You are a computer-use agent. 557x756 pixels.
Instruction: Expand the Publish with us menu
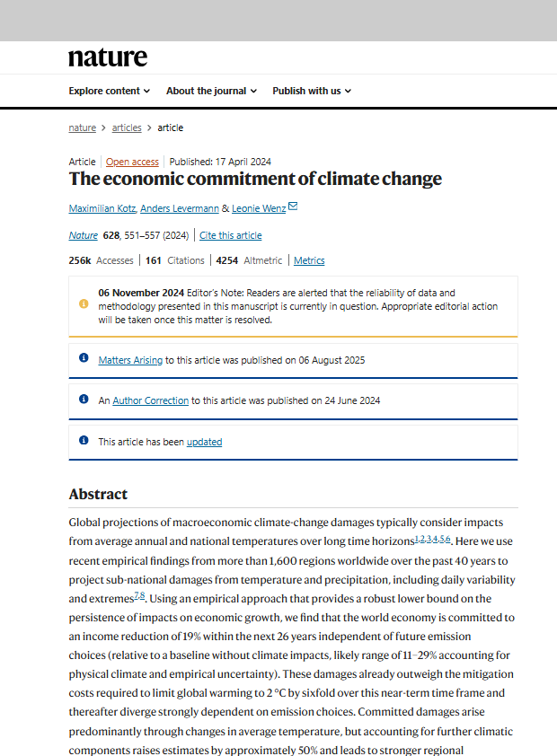coord(312,91)
